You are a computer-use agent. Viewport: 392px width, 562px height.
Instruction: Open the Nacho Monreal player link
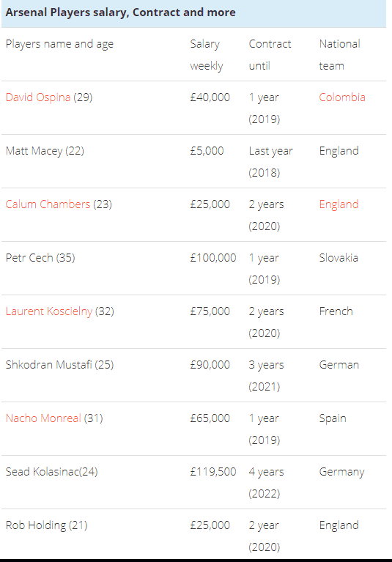click(43, 418)
